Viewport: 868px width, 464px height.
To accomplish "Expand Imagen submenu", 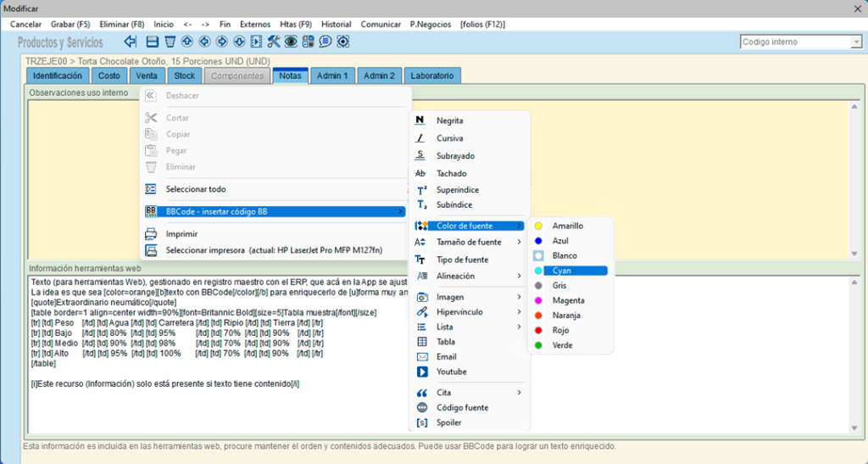I will pyautogui.click(x=469, y=298).
